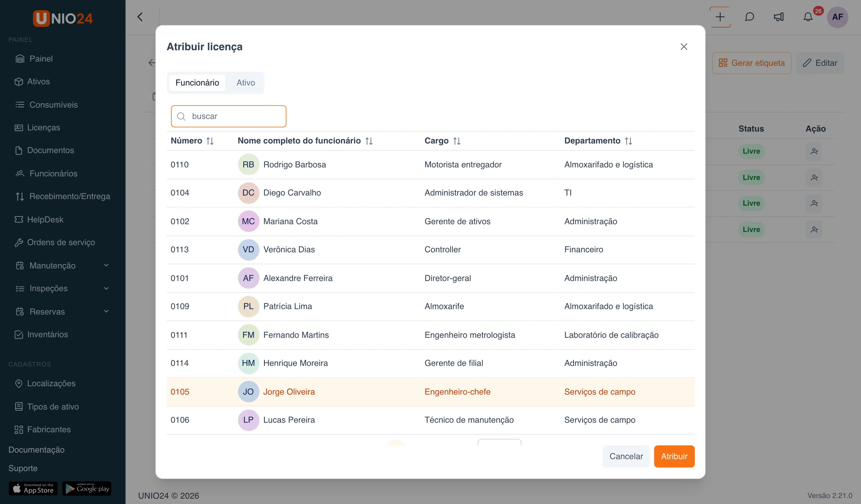Viewport: 861px width, 504px height.
Task: Switch to the Funcionário tab
Action: pos(197,83)
